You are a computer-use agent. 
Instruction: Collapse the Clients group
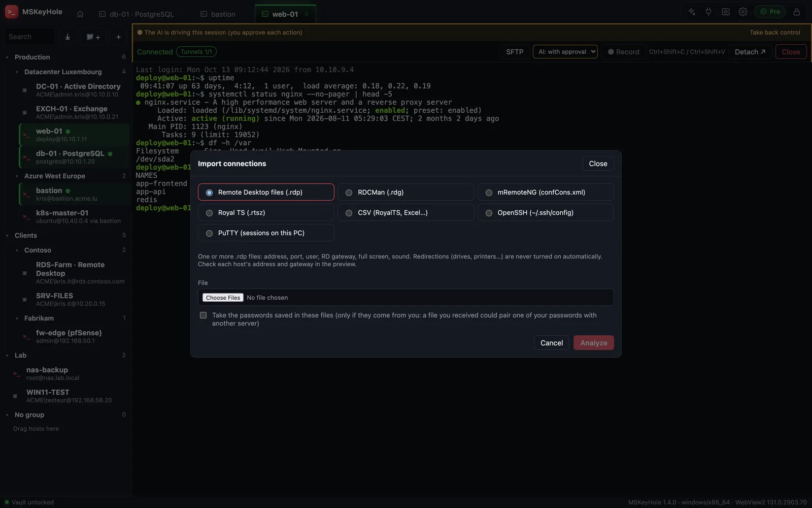7,236
